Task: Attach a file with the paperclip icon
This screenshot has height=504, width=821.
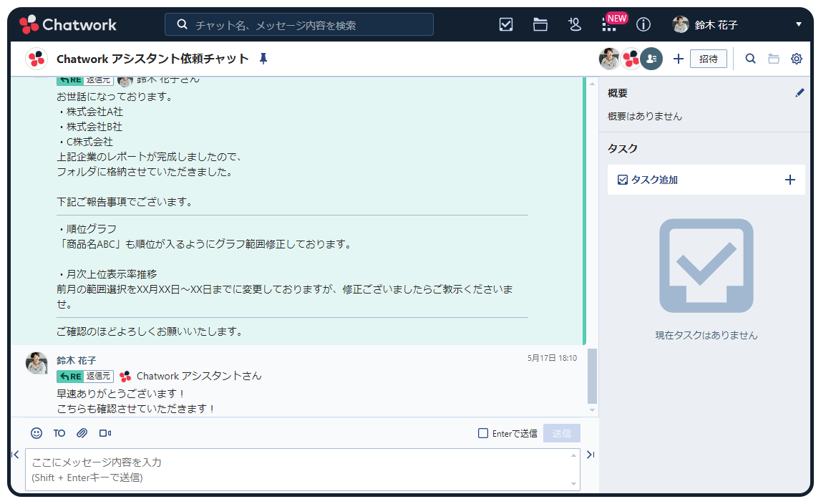Action: click(x=82, y=432)
